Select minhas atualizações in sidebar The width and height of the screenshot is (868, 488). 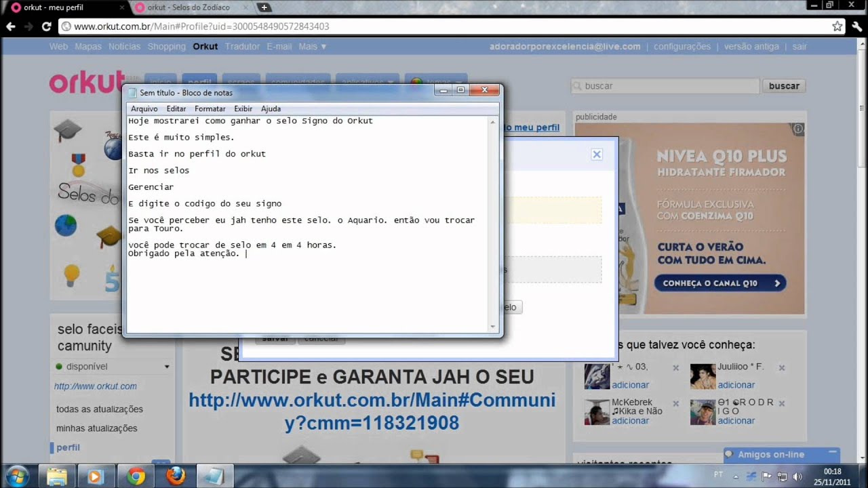pyautogui.click(x=97, y=428)
